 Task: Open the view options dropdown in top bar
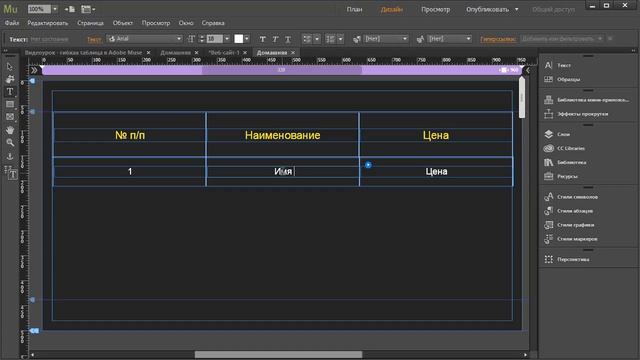[x=88, y=9]
